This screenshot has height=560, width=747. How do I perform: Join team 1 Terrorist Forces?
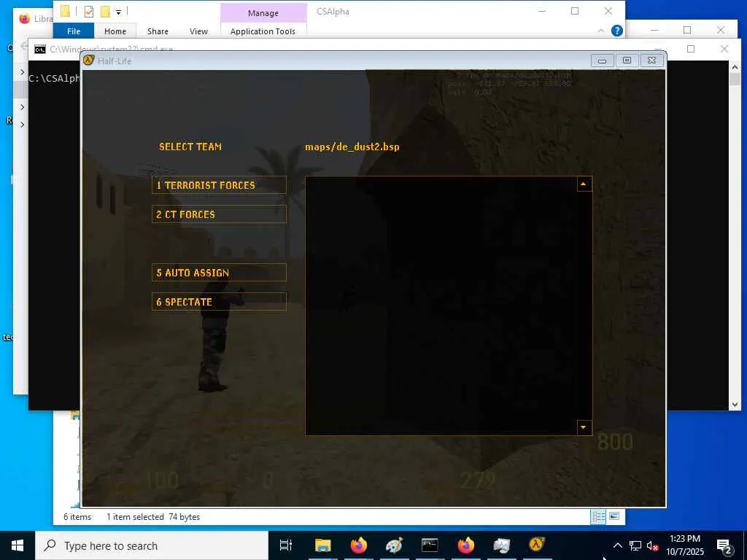[x=219, y=185]
